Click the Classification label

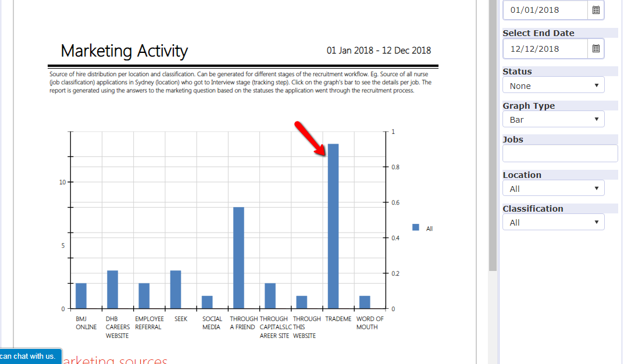(x=533, y=209)
